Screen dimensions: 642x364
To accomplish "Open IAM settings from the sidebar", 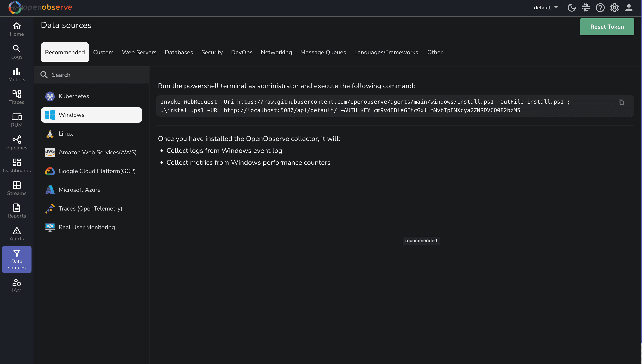I will [17, 285].
